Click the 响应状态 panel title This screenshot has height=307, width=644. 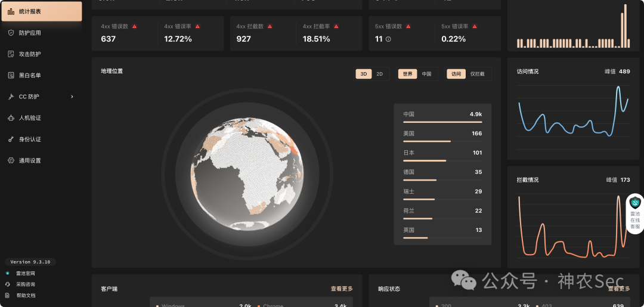[x=389, y=289]
